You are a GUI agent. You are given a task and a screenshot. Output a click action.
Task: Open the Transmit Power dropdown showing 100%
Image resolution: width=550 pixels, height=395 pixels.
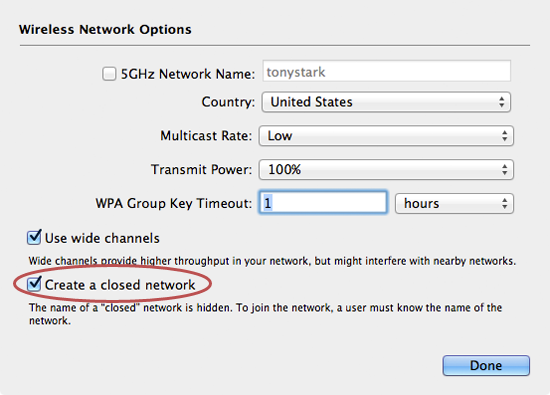click(386, 170)
